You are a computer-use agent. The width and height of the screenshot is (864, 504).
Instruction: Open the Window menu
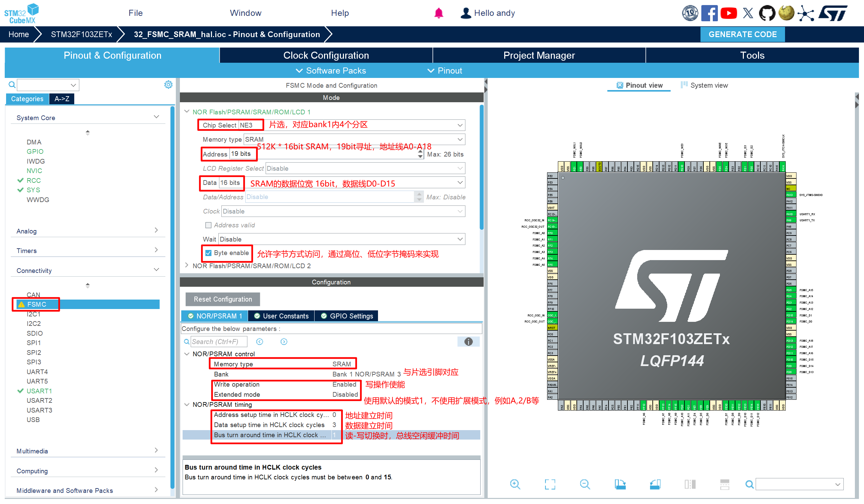click(245, 13)
